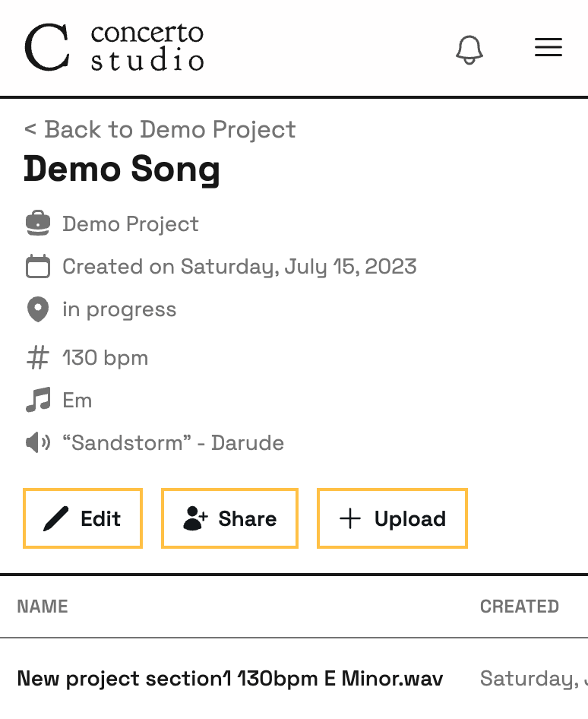Open New project section1 130bpm E Minor.wav

[x=230, y=679]
